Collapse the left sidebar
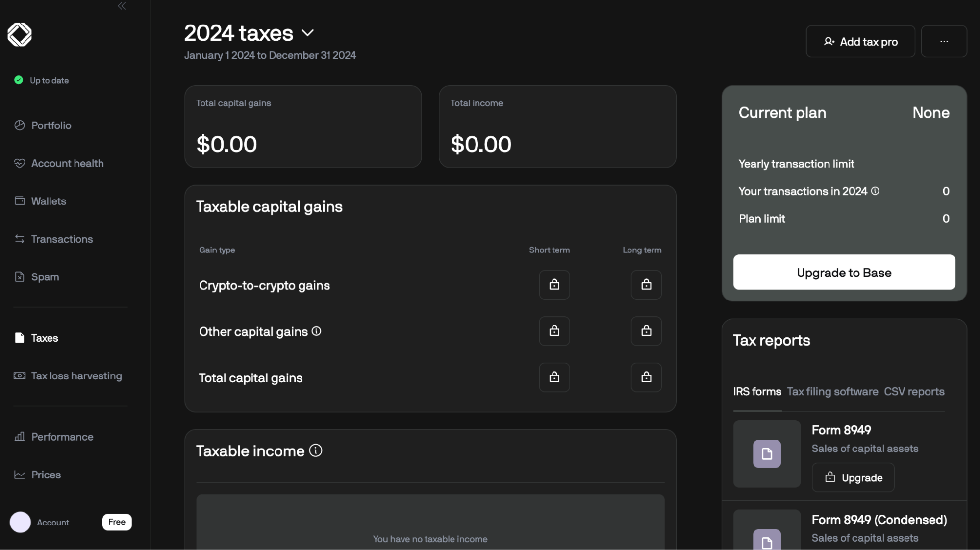 point(122,6)
